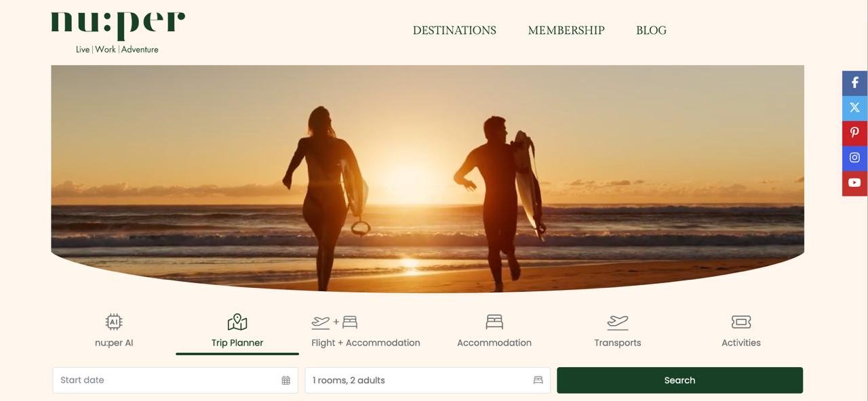Open the Facebook share icon
This screenshot has width=868, height=401.
pos(854,83)
